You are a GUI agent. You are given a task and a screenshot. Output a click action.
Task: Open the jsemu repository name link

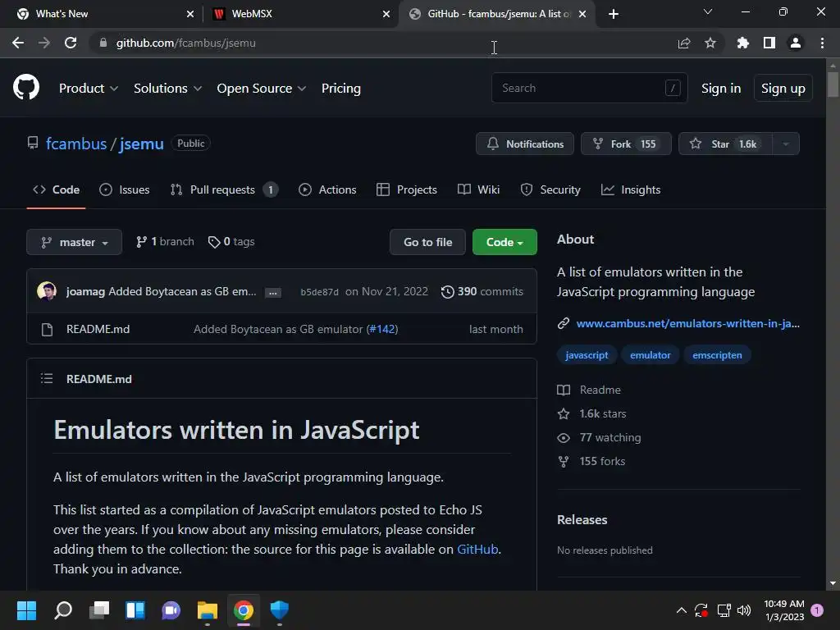click(141, 144)
